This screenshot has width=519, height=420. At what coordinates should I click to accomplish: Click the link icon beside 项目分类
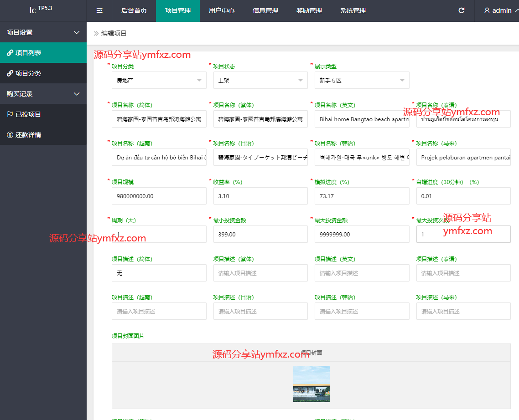(x=10, y=73)
